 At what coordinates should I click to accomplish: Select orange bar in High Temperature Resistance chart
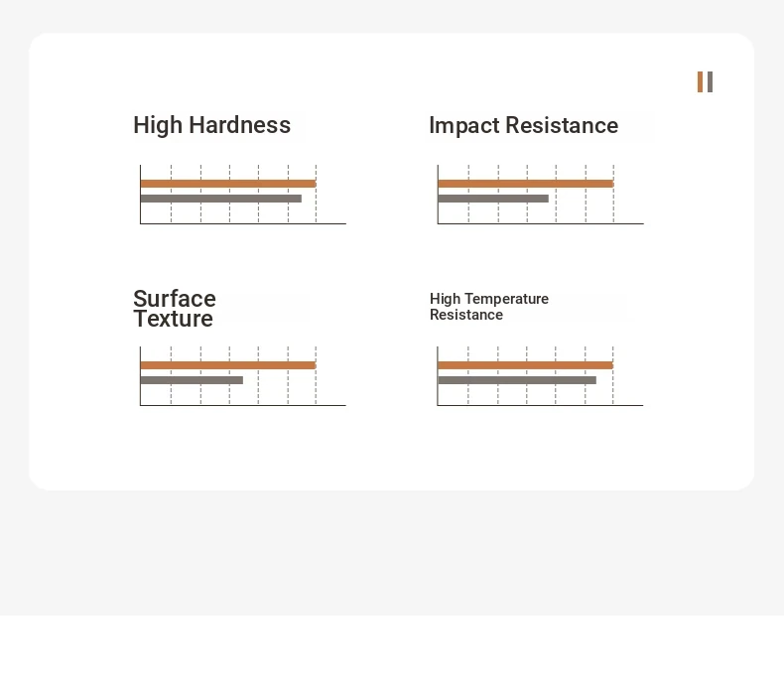525,365
